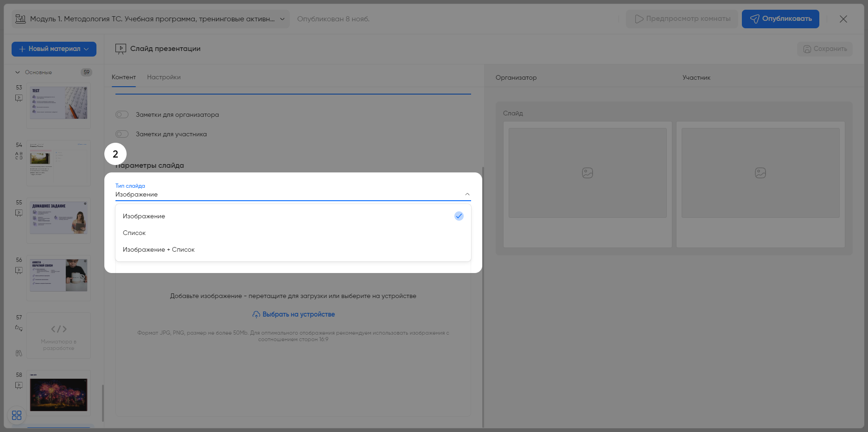Screen dimensions: 868x432
Task: Click the binoculars icon under slide 57
Action: click(x=19, y=353)
